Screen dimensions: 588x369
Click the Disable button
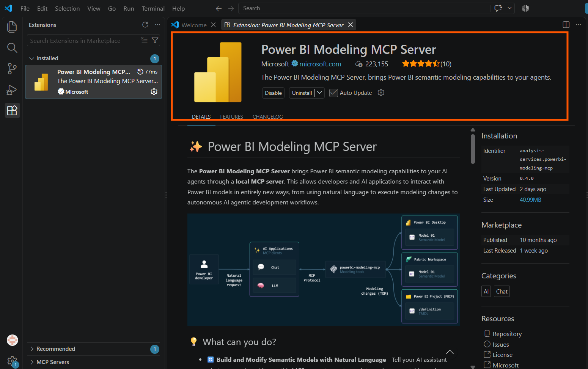273,93
